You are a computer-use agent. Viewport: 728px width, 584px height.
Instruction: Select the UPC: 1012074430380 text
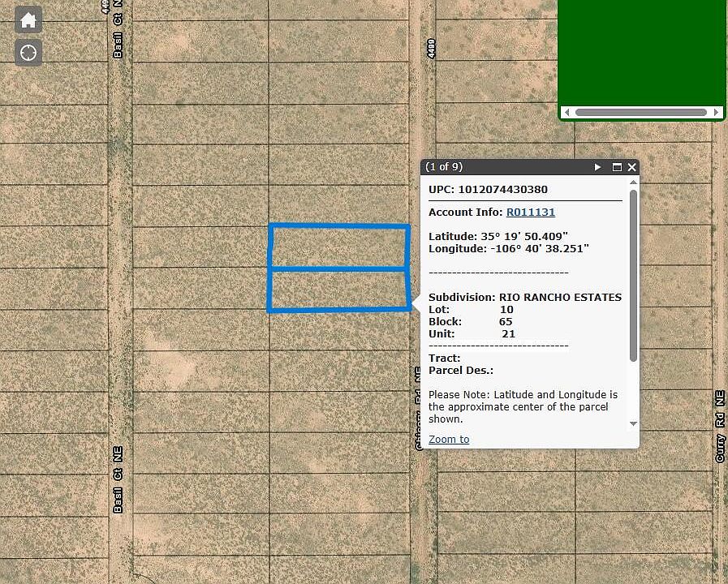tap(488, 189)
